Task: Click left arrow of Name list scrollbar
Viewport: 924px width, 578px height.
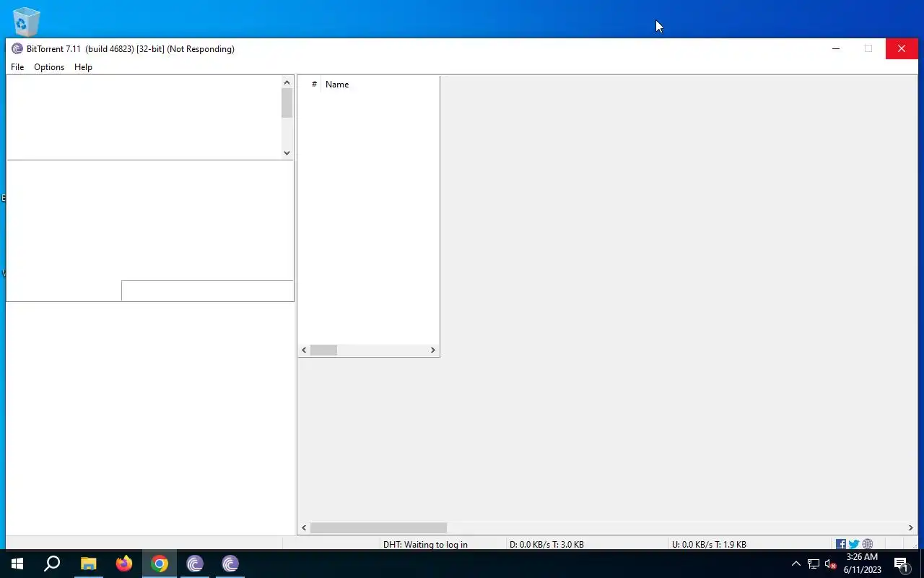Action: click(305, 350)
